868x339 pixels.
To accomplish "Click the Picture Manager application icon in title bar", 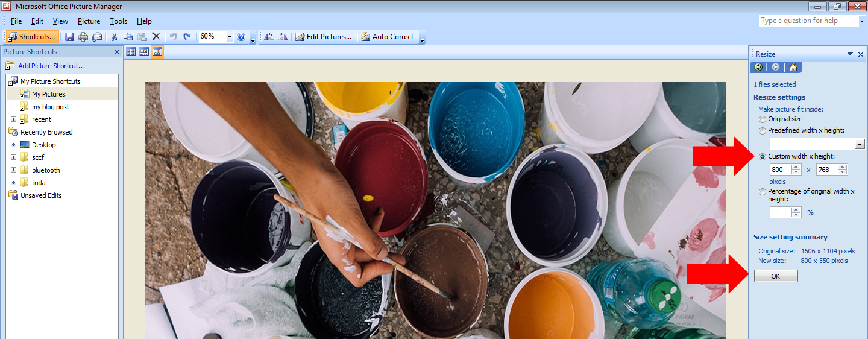I will click(x=6, y=7).
